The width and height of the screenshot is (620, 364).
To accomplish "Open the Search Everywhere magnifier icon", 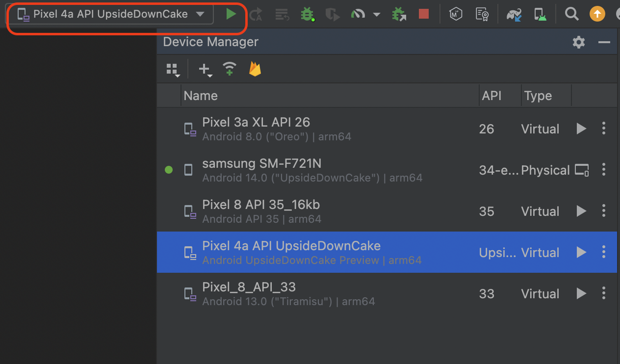I will (571, 14).
